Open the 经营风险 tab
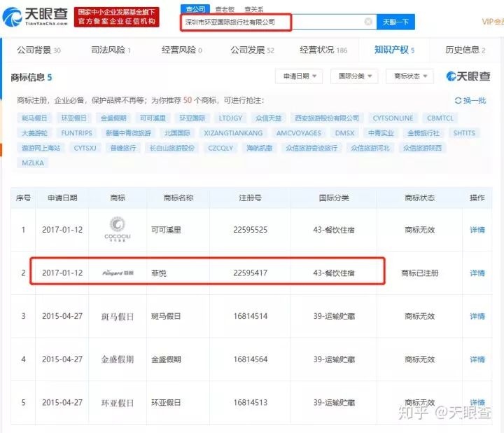504x433 pixels. point(181,50)
